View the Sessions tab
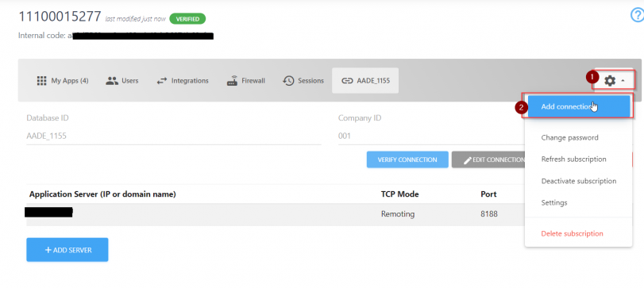The width and height of the screenshot is (644, 288). tap(303, 80)
